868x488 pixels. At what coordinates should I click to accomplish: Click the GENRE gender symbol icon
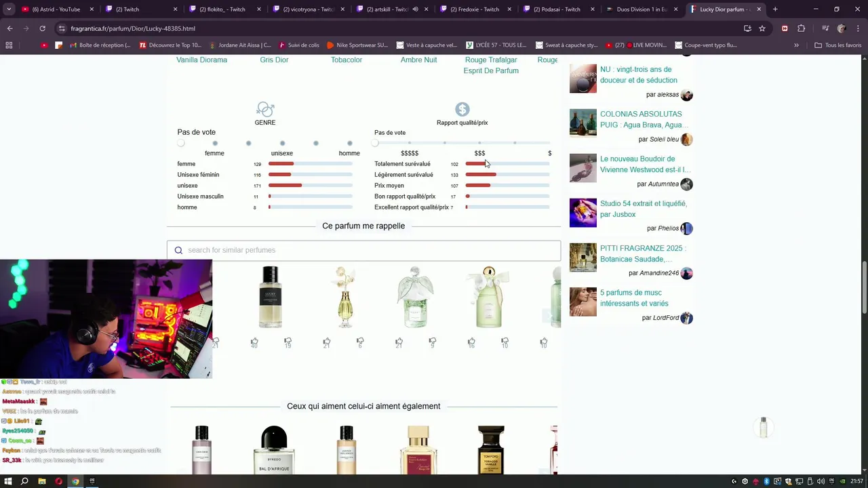coord(265,110)
